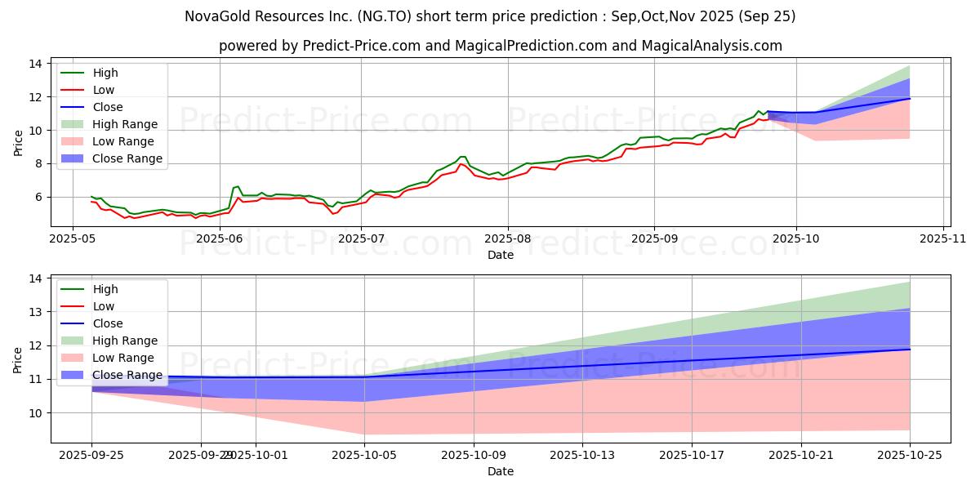Click the 10 y-axis tick on bottom chart

(x=34, y=413)
